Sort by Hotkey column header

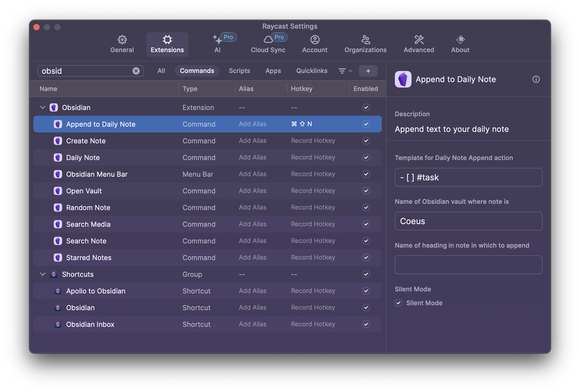301,89
